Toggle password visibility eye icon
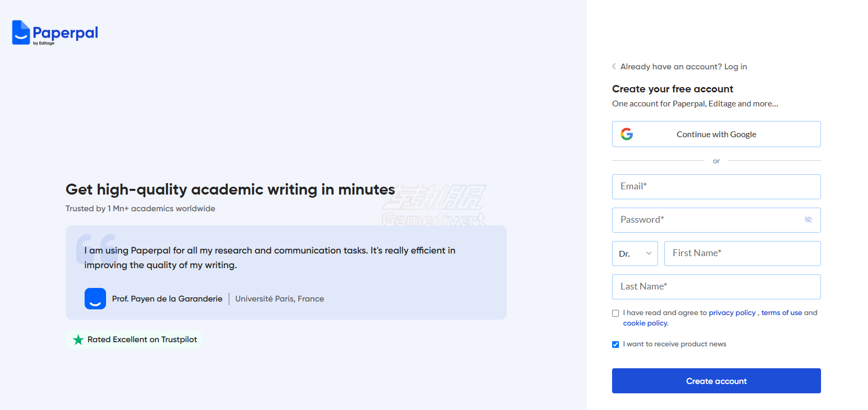The height and width of the screenshot is (410, 868). (x=808, y=220)
